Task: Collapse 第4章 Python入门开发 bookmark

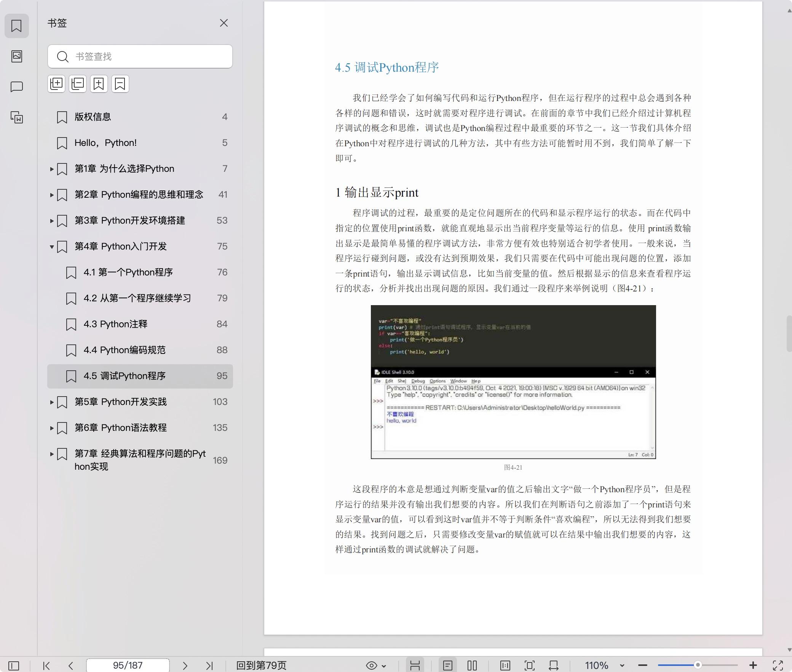Action: click(x=52, y=246)
